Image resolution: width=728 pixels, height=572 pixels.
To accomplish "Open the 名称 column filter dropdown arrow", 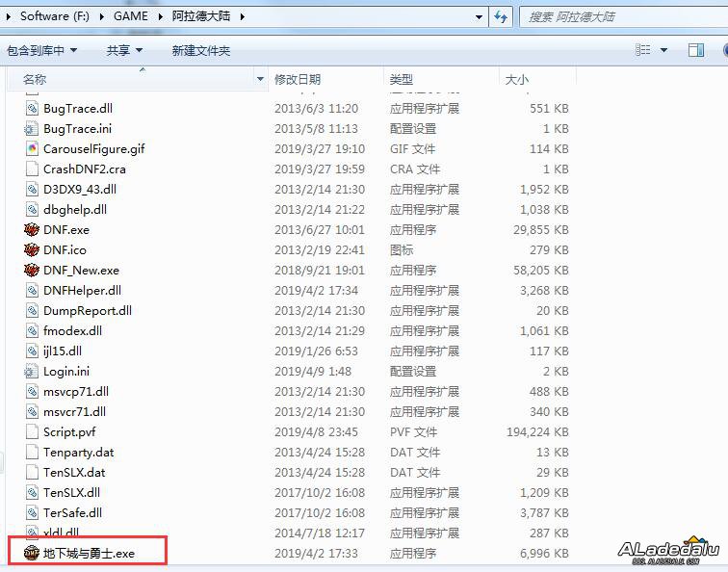I will click(260, 79).
